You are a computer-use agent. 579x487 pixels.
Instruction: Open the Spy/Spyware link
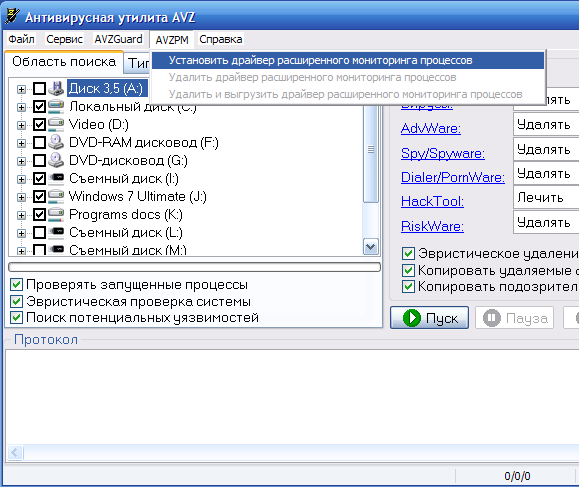[x=443, y=153]
